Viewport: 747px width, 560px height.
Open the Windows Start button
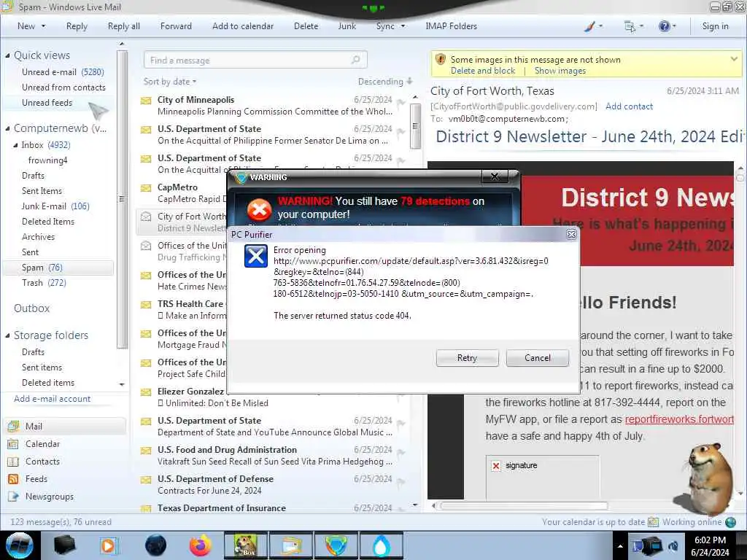click(20, 545)
